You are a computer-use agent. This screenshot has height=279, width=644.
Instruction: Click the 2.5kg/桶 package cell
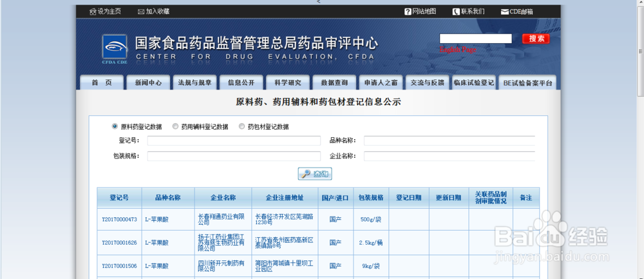(x=370, y=243)
